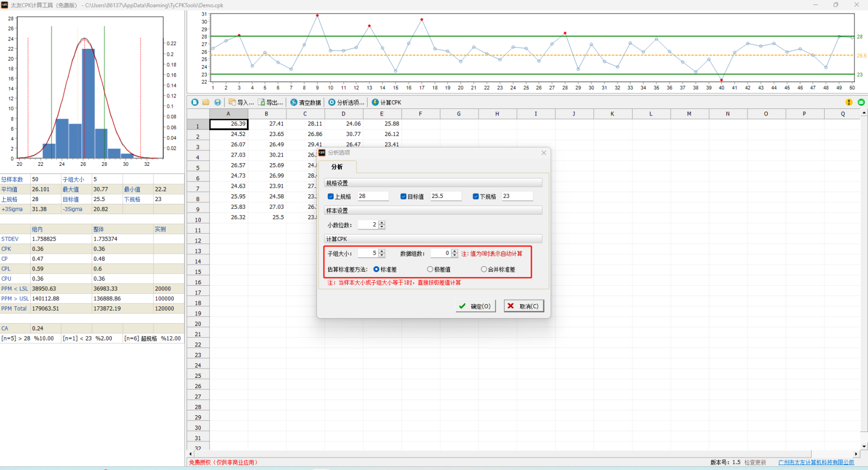Save data using the floppy disk icon

tap(218, 102)
